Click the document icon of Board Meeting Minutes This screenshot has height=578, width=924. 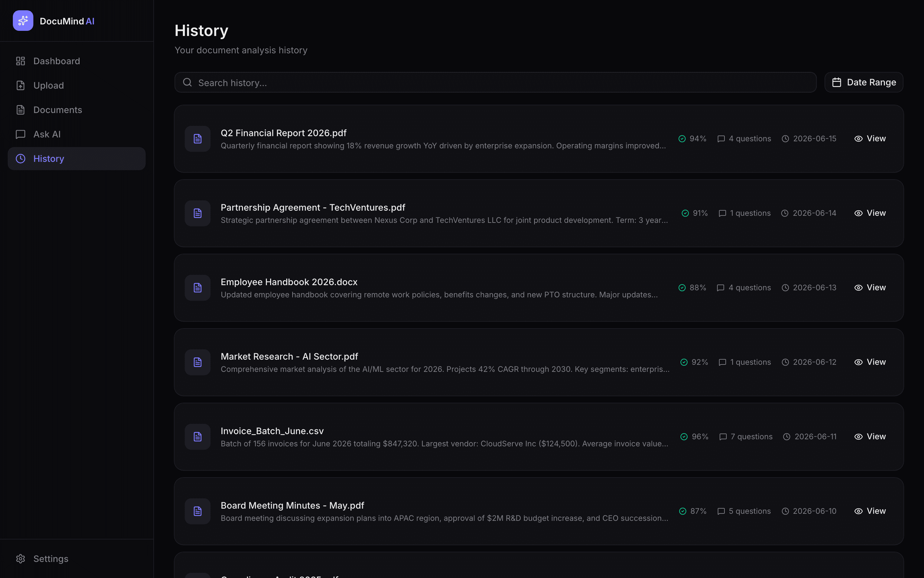[197, 512]
